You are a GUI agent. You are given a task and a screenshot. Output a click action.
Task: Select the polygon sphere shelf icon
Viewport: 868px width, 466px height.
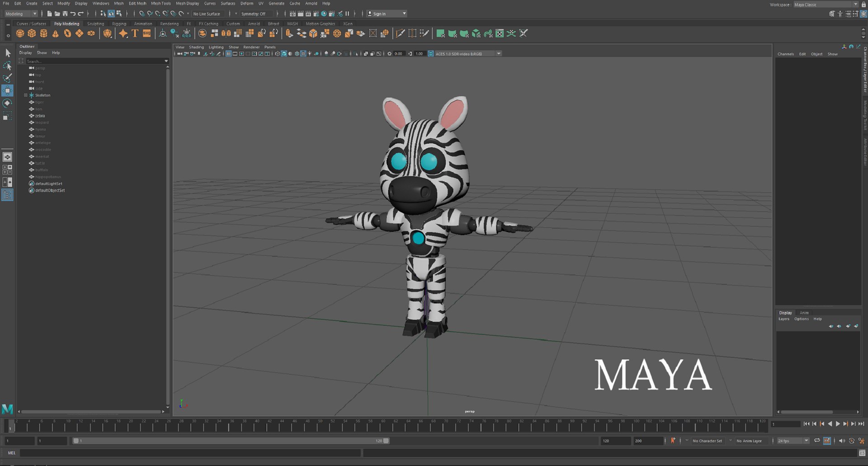click(20, 33)
